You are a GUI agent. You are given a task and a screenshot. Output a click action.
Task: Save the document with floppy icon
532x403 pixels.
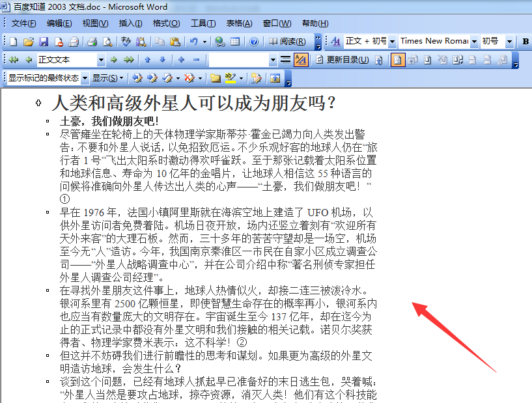click(44, 42)
